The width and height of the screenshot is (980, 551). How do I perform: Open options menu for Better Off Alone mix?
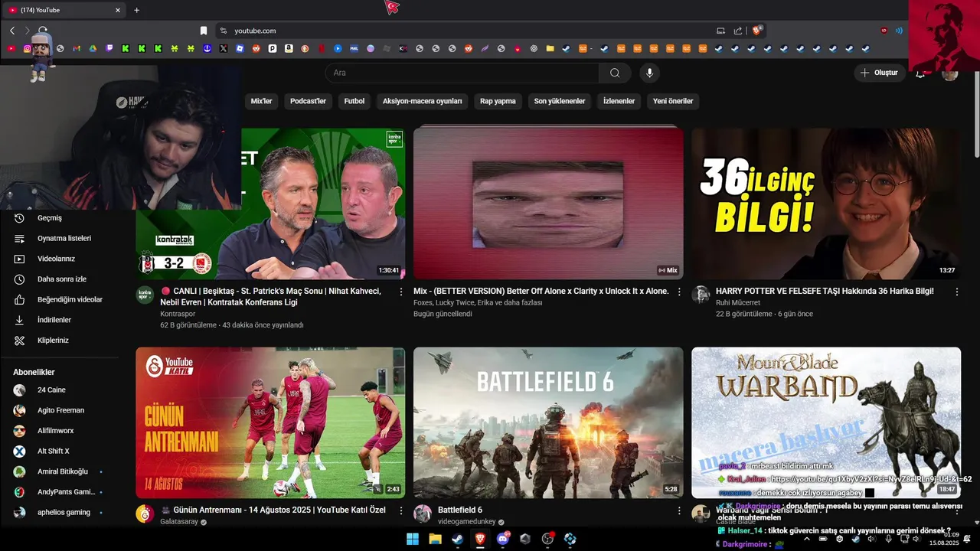679,292
